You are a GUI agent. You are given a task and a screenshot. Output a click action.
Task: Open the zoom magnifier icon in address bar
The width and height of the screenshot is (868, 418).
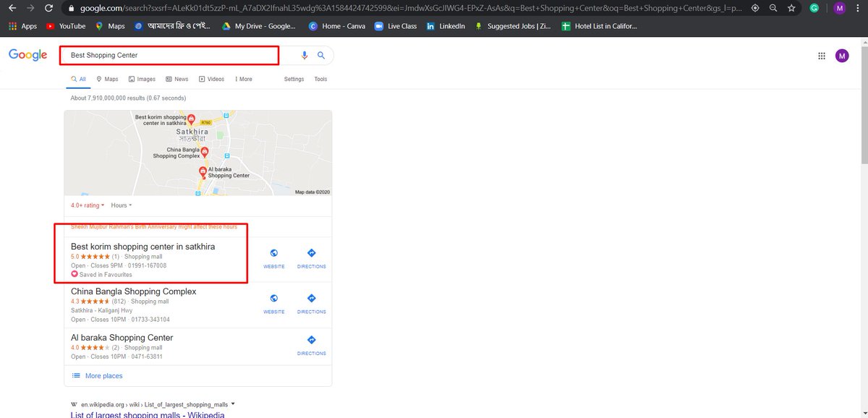[x=773, y=8]
